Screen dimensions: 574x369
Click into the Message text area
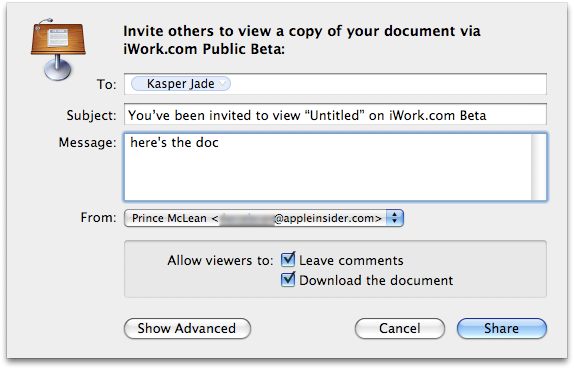[335, 167]
